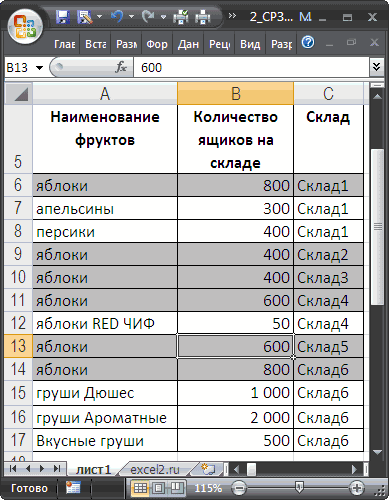389x500 pixels.
Task: Click into the formula bar showing 600
Action: [251, 68]
